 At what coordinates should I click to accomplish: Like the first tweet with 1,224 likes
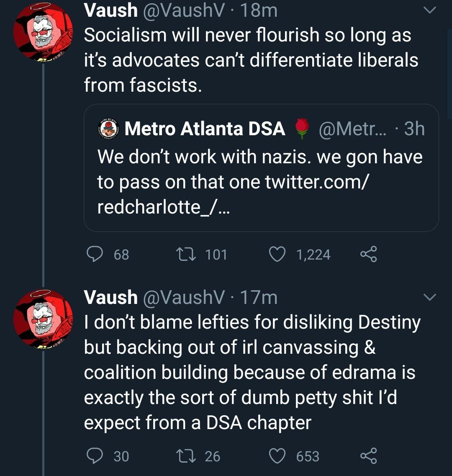[276, 254]
